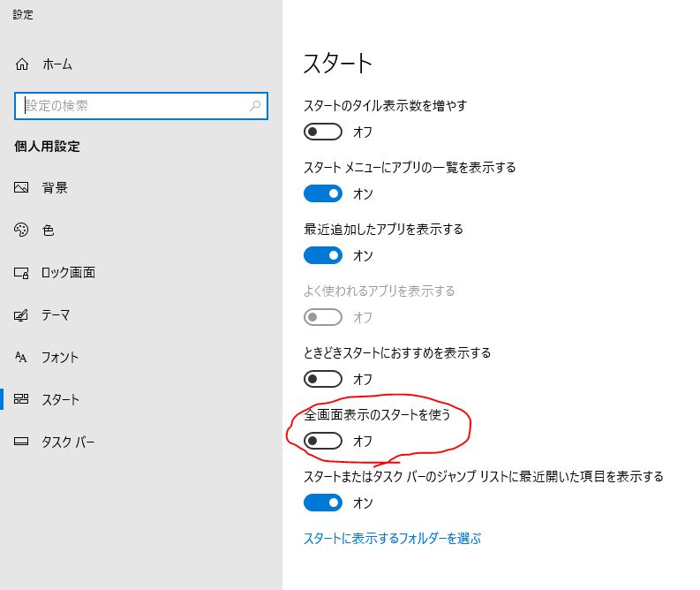Enable 全画面表示のスタートを使う toggle

point(322,441)
